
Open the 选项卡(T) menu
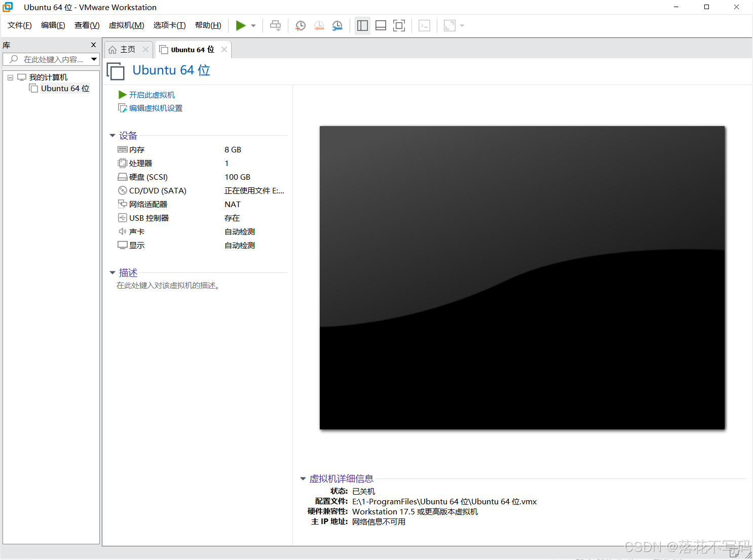click(x=170, y=25)
